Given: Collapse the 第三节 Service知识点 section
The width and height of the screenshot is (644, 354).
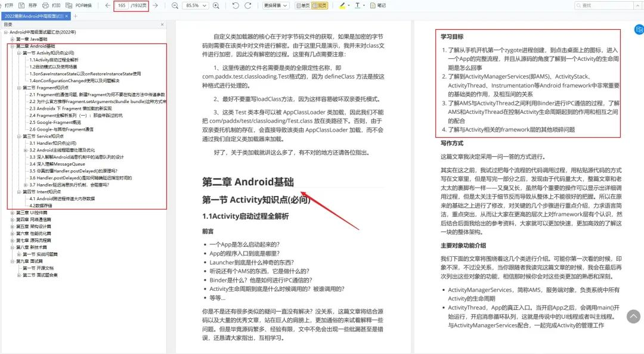Looking at the screenshot, I should (x=19, y=136).
